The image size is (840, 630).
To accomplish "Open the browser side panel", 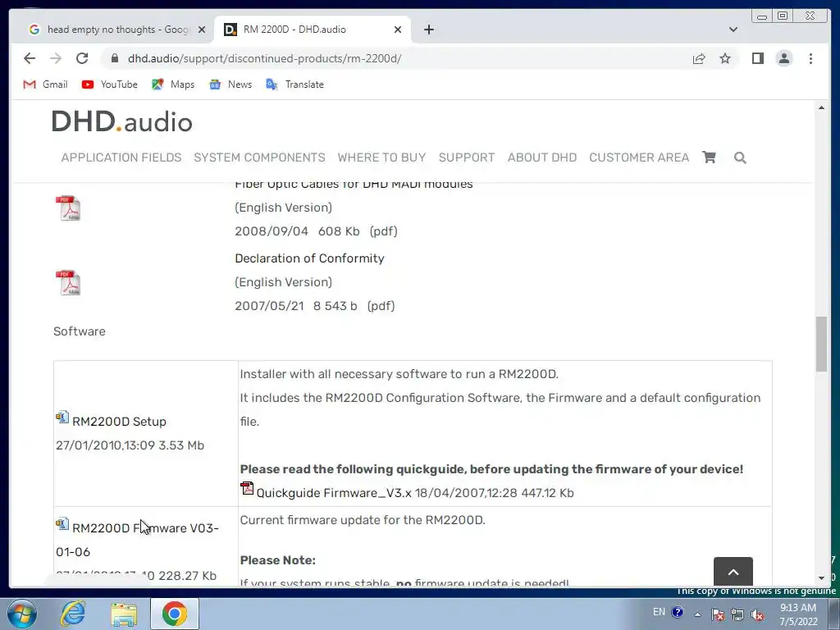I will point(757,58).
